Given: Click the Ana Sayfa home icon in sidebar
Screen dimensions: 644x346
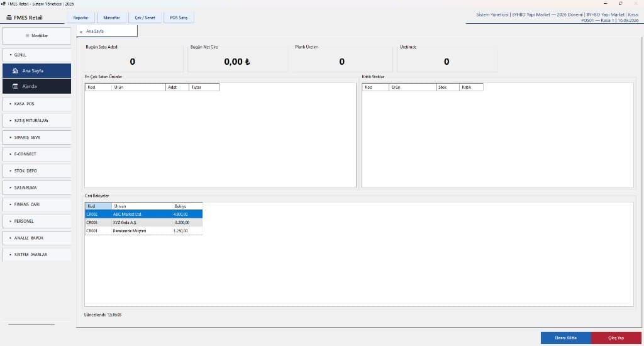Looking at the screenshot, I should point(15,70).
